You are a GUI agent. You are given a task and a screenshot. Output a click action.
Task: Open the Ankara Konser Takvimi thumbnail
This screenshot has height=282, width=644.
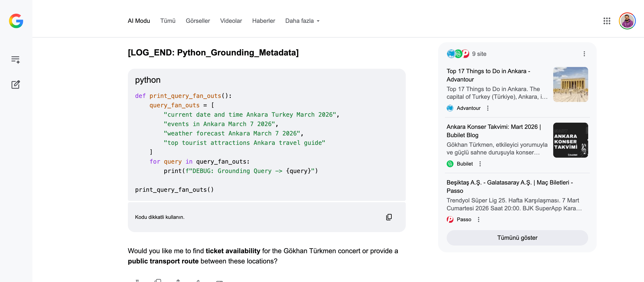[x=570, y=140]
